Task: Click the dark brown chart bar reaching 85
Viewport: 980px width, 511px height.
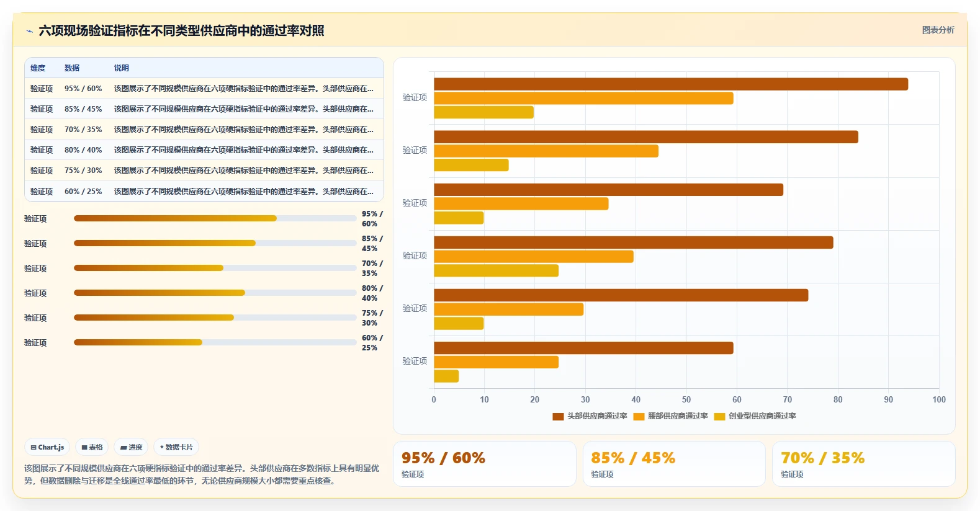Action: (x=646, y=137)
